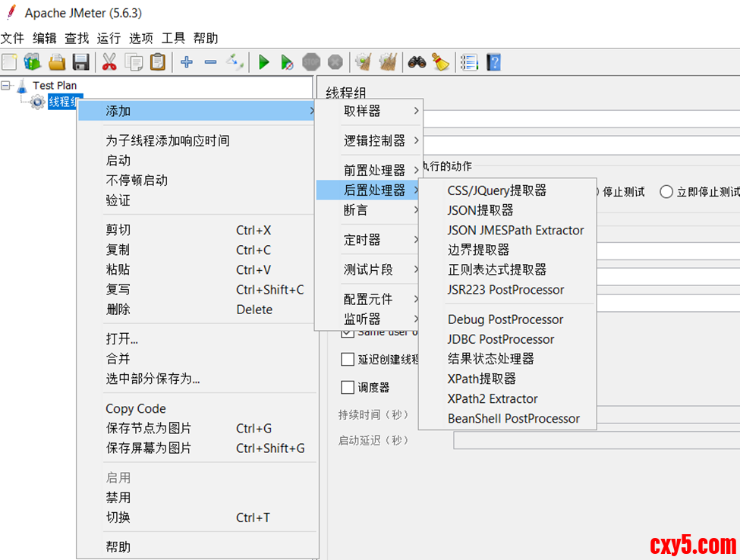Open the 选项 menu in menu bar
The height and width of the screenshot is (560, 740).
coord(140,38)
